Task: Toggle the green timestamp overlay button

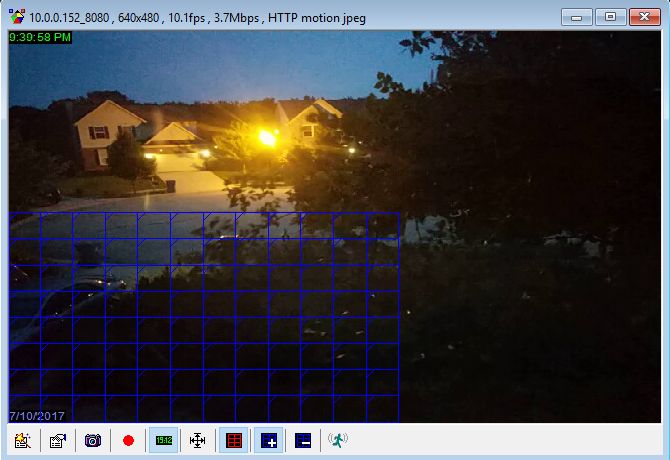Action: (x=164, y=440)
